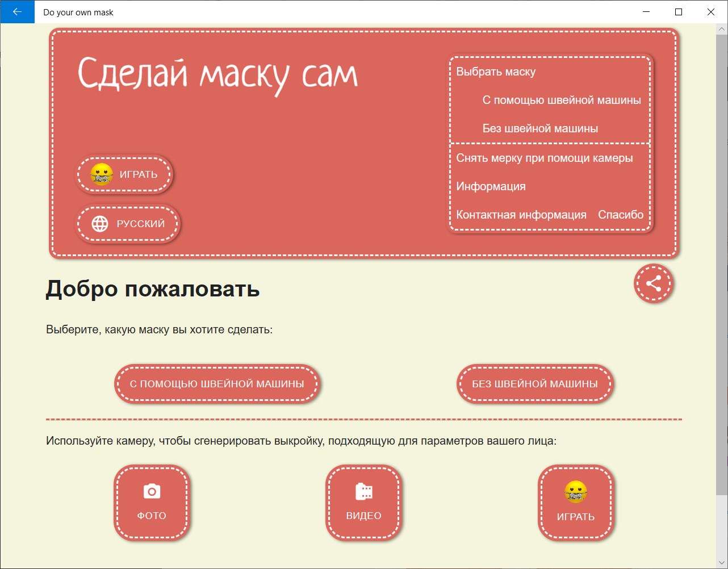728x569 pixels.
Task: Open Контактная информация menu item
Action: coord(521,215)
